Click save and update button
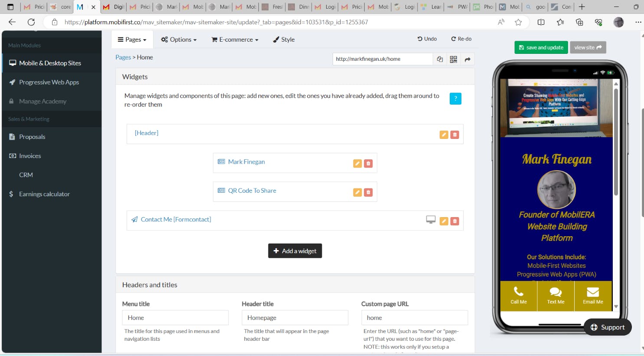 [x=541, y=47]
